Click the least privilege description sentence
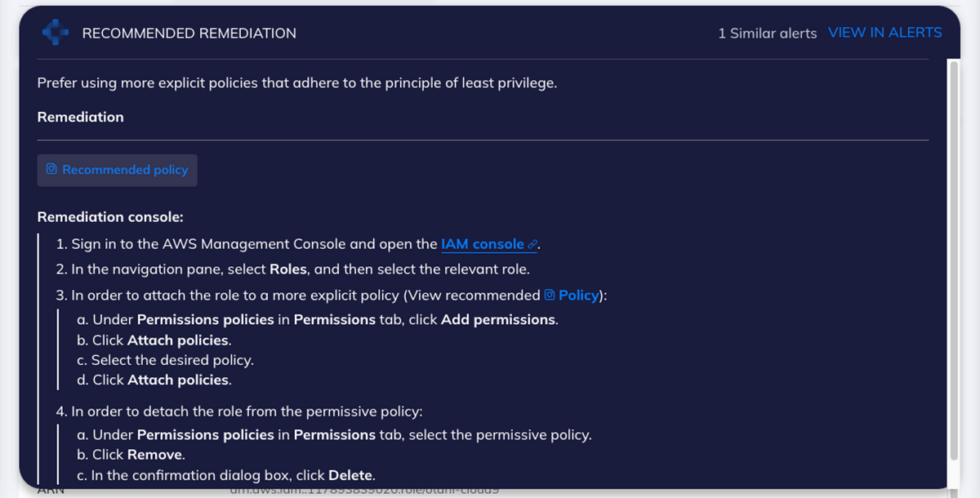980x498 pixels. (x=297, y=83)
